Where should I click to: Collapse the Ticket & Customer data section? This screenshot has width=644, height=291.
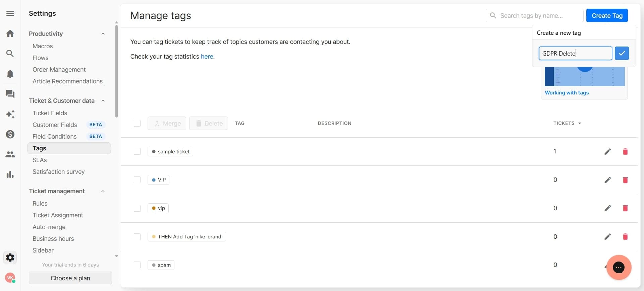pyautogui.click(x=103, y=101)
